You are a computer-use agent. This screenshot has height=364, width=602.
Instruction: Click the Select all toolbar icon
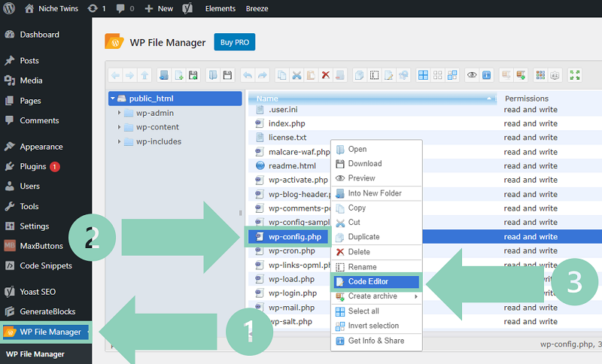(x=423, y=75)
